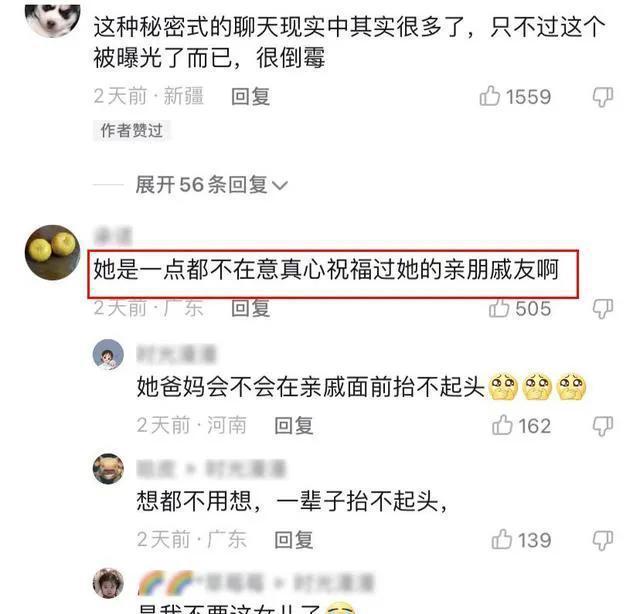This screenshot has width=640, height=614.
Task: Dislike the Xinjiang comment about secret chats
Action: point(602,97)
